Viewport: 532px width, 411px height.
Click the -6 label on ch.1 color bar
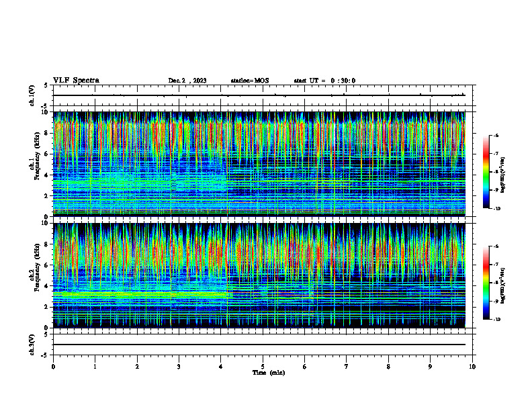pyautogui.click(x=496, y=135)
